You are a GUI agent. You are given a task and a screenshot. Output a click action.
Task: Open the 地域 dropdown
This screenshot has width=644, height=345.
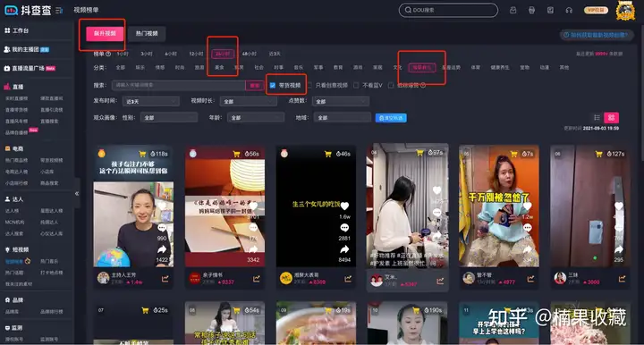pyautogui.click(x=343, y=118)
